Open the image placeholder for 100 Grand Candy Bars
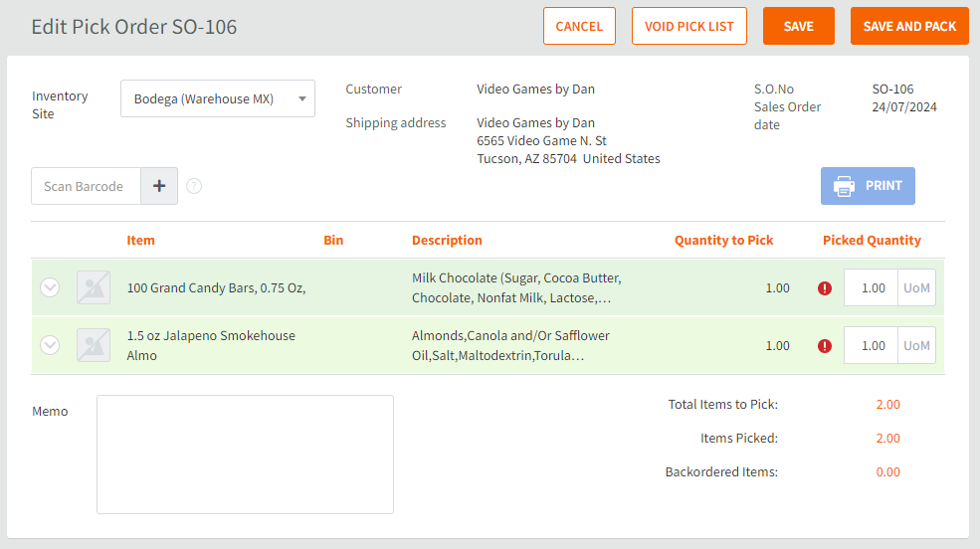Screen dimensions: 980x549 [94, 287]
